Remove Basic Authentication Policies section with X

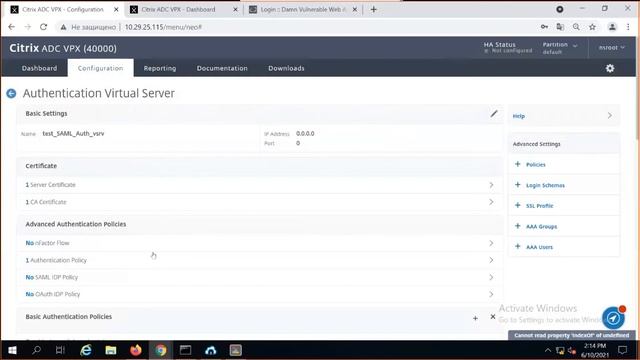(493, 317)
